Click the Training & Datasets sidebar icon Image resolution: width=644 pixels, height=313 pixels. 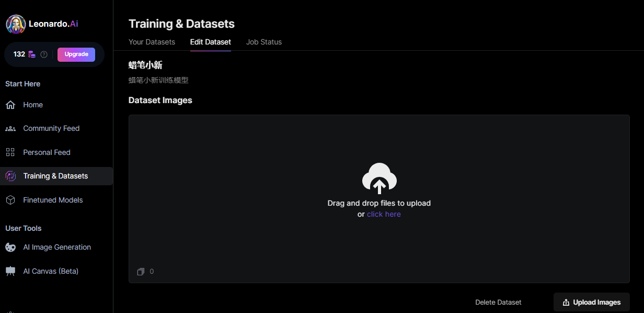click(10, 176)
